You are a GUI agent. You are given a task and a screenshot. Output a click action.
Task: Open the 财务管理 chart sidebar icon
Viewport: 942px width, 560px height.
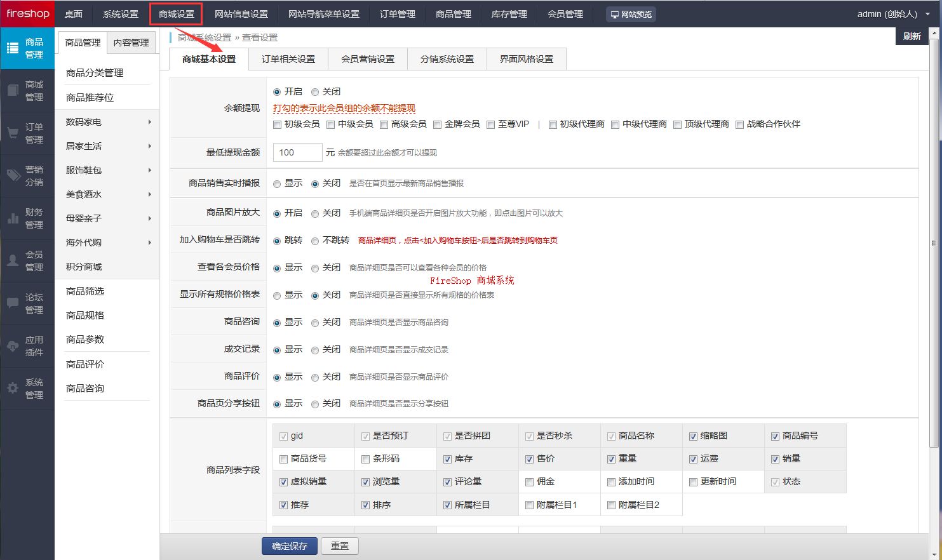point(12,218)
